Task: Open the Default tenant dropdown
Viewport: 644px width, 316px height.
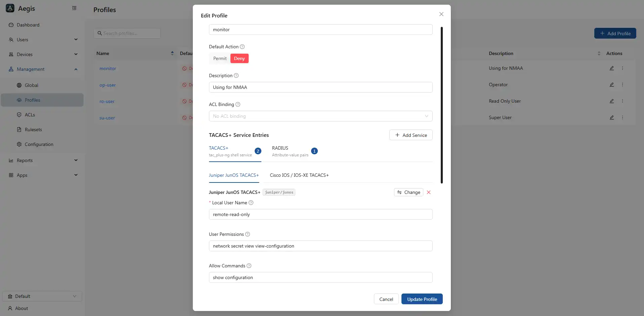Action: click(x=42, y=296)
